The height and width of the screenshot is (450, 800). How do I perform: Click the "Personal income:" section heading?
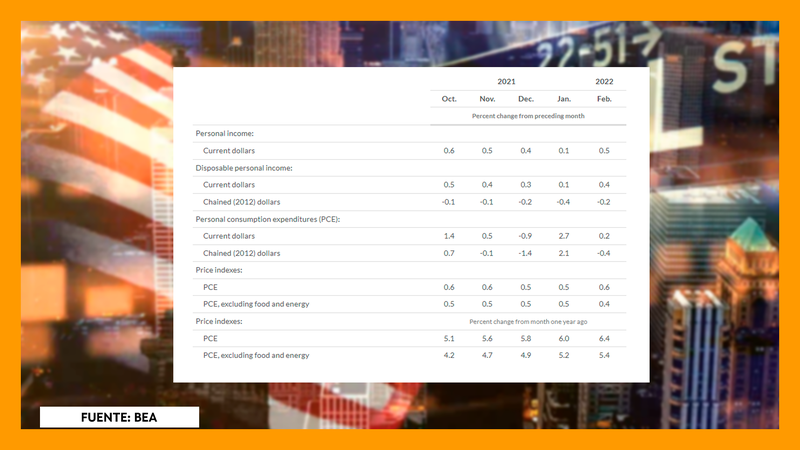pos(224,133)
